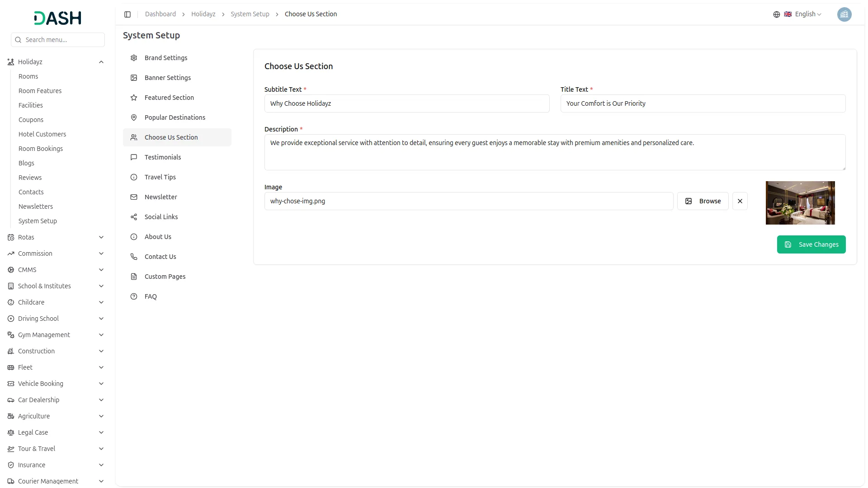Viewport: 868px width, 488px height.
Task: Click the Brand Settings gear icon
Action: coord(134,58)
